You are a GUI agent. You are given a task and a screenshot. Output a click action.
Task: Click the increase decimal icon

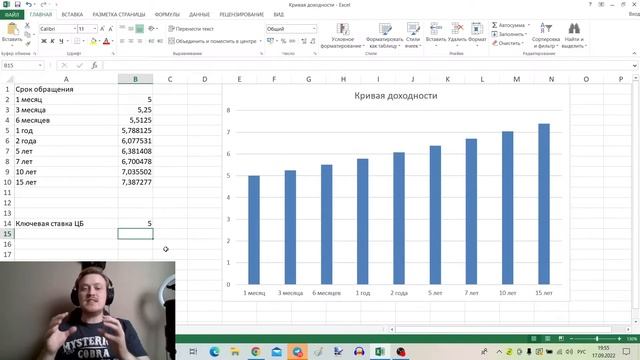tap(304, 41)
